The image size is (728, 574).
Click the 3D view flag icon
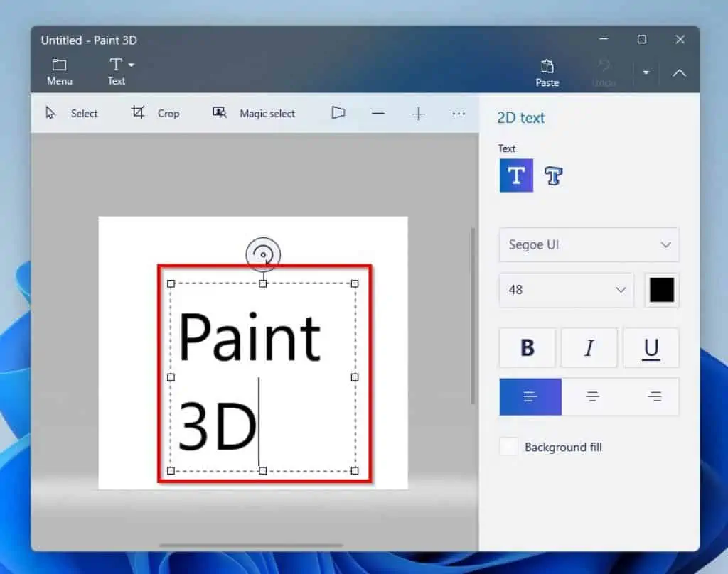tap(338, 113)
